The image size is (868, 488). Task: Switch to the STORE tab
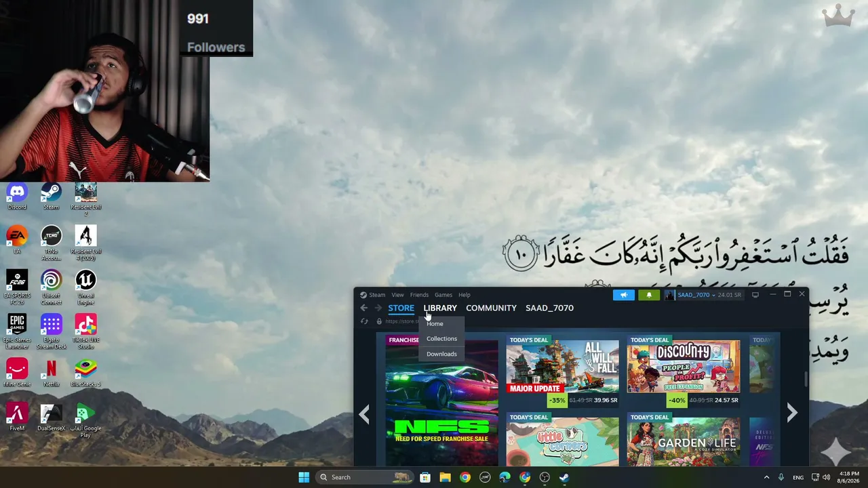coord(401,308)
